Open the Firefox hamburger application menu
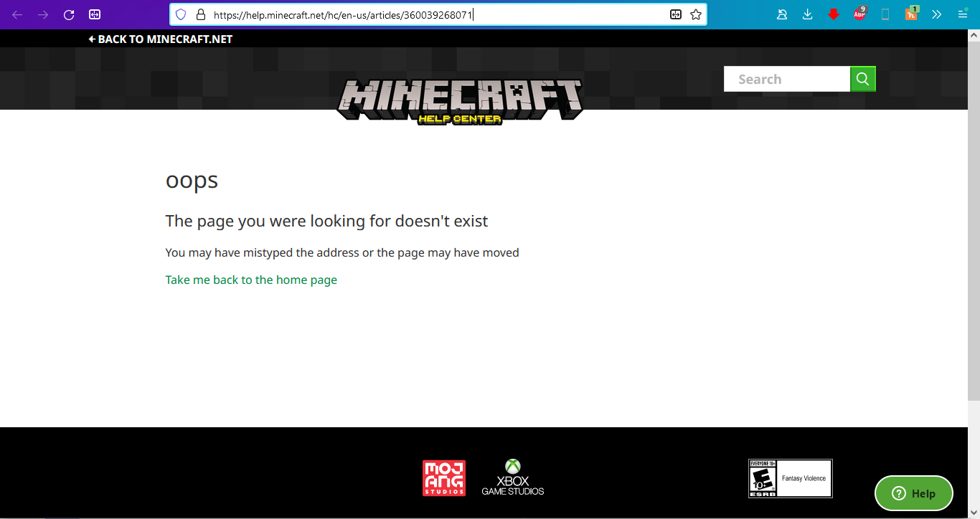Image resolution: width=980 pixels, height=519 pixels. tap(963, 14)
